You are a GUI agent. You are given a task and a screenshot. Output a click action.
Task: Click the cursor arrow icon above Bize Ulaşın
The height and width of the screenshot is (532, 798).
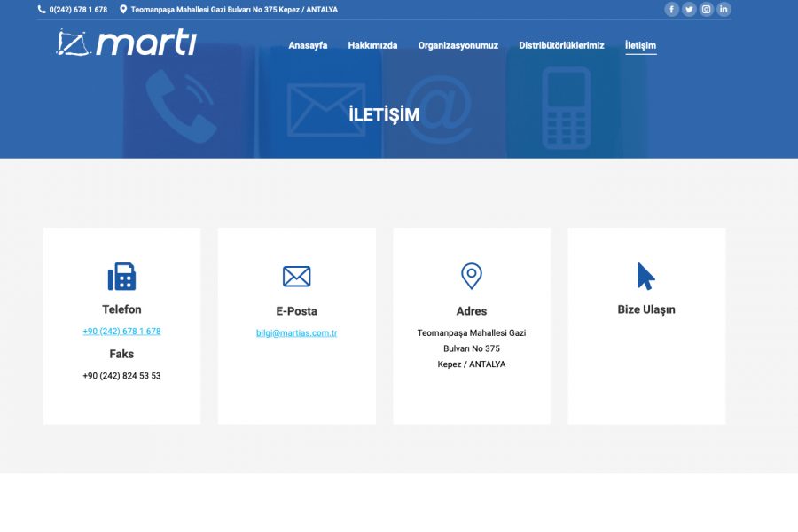click(x=645, y=277)
